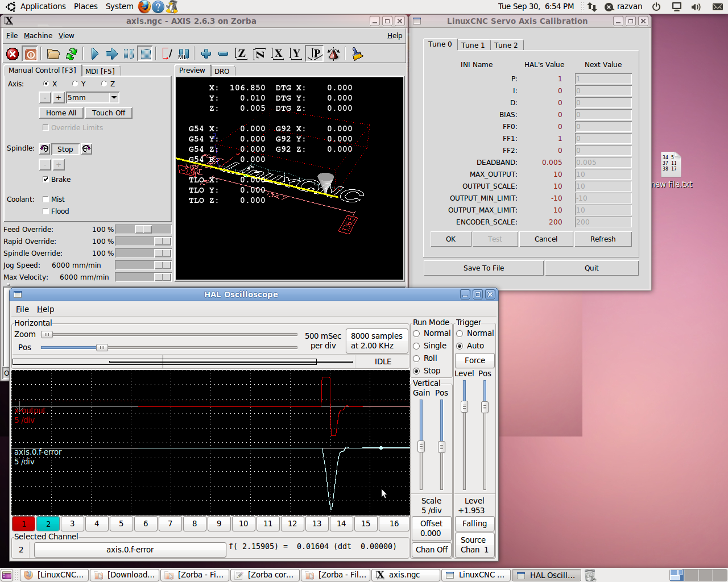Viewport: 728px width, 582px height.
Task: Open the File menu in AXIS
Action: [12, 35]
